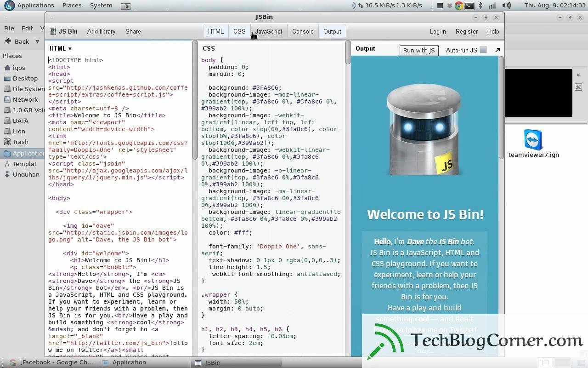Open the Share menu

pyautogui.click(x=133, y=31)
